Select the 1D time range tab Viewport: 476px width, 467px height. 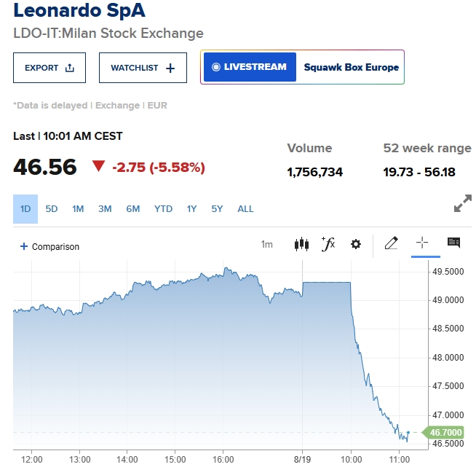click(25, 209)
